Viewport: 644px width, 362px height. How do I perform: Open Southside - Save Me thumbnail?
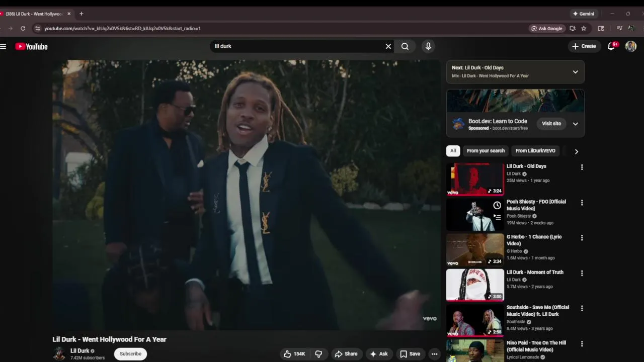pos(475,320)
